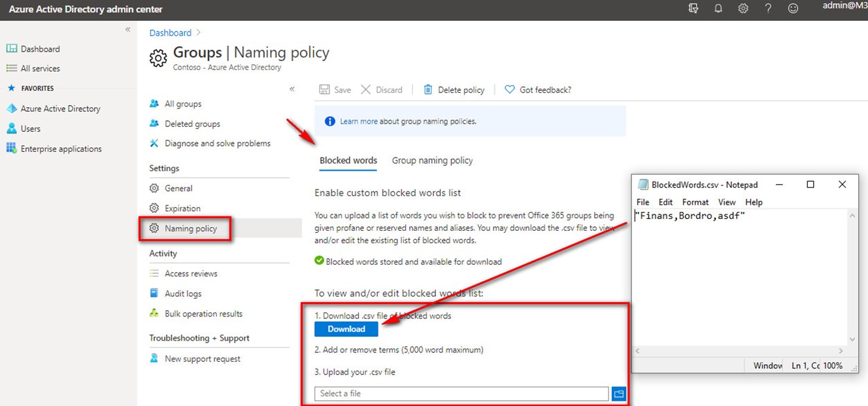Click the Select a file input field
Viewport: 868px width, 406px height.
pos(461,394)
